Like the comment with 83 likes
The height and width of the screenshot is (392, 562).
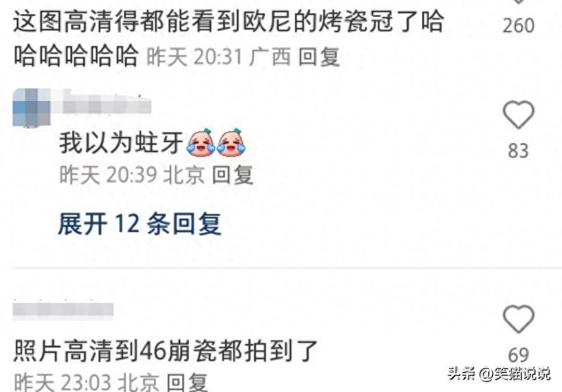pos(518,115)
